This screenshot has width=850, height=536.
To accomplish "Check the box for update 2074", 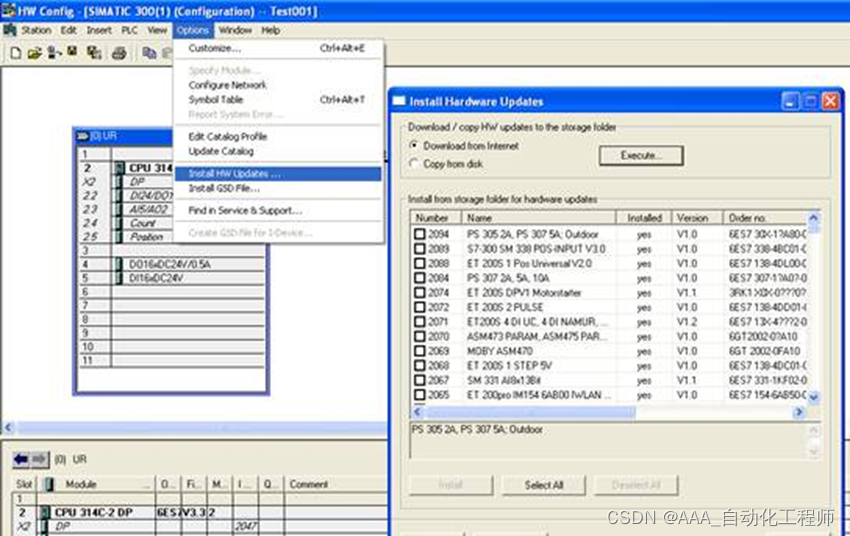I will 420,293.
